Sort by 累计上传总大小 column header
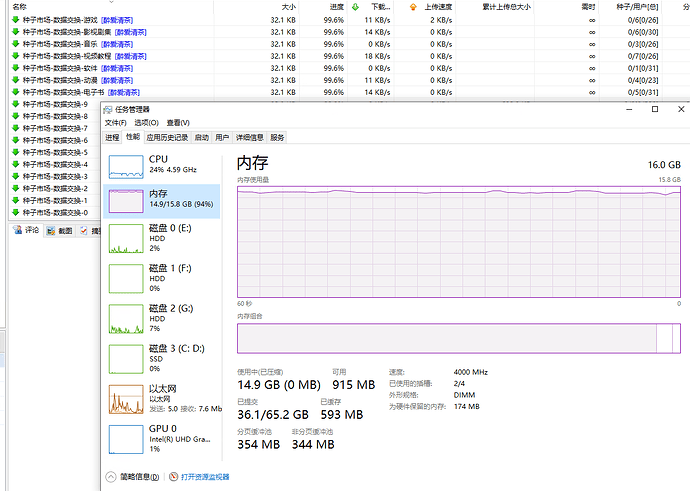The image size is (690, 491). pos(495,7)
